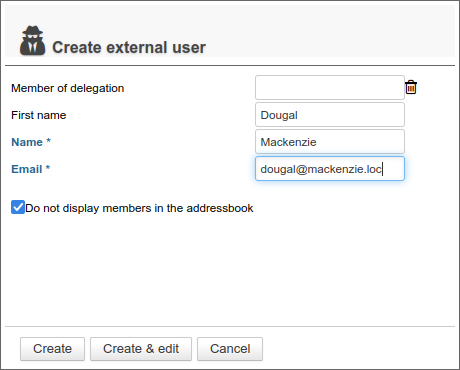Toggle the 'Do not display members' checkbox
This screenshot has height=370, width=460.
coord(18,207)
